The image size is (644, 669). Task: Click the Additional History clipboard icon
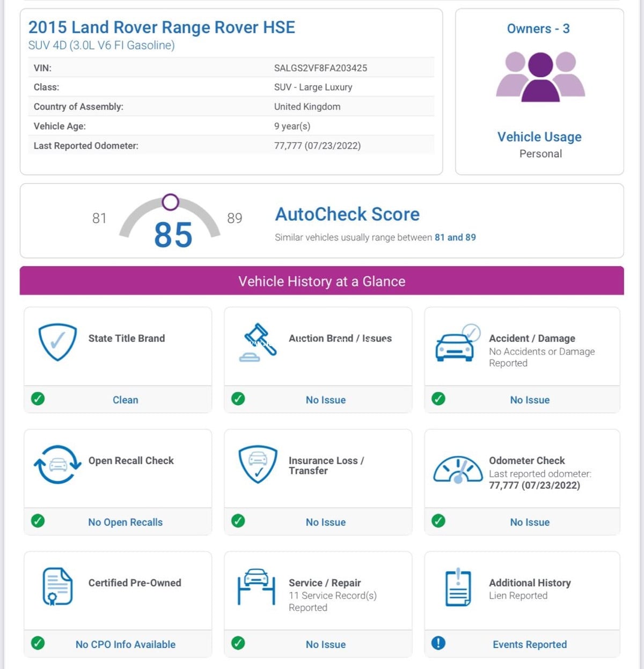coord(458,587)
